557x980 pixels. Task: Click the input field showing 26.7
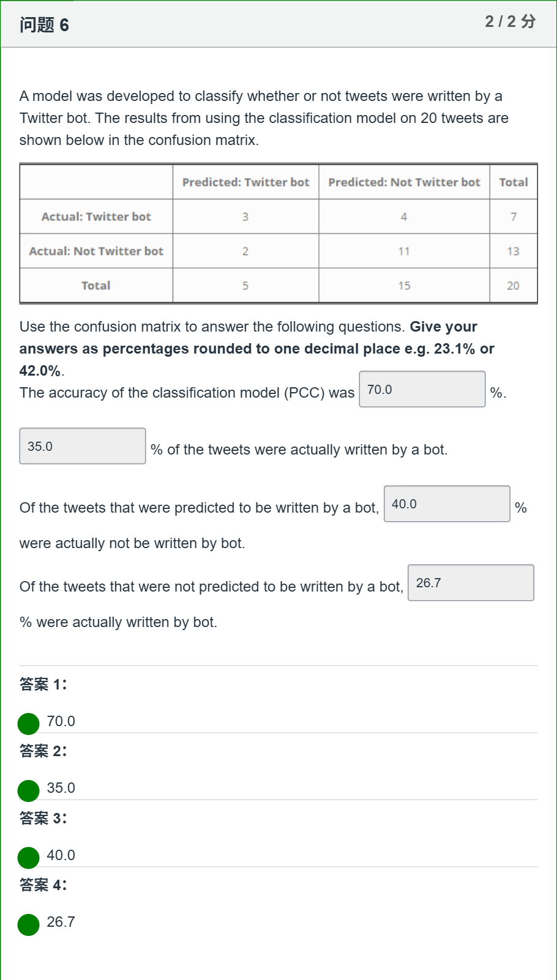(471, 582)
